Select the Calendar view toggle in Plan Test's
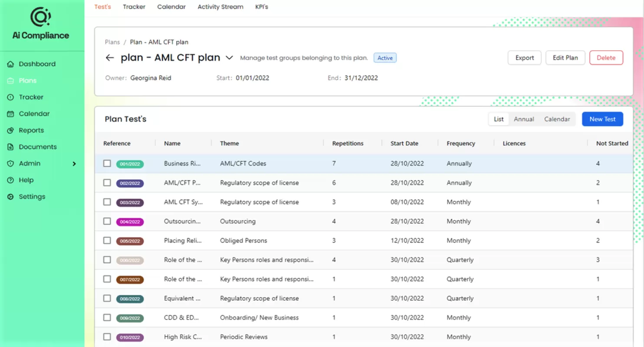 click(x=557, y=119)
